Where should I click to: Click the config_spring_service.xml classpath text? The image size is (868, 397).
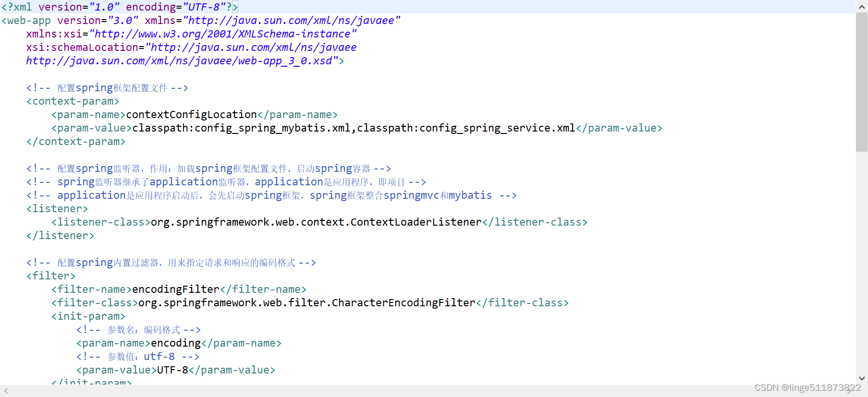click(466, 128)
